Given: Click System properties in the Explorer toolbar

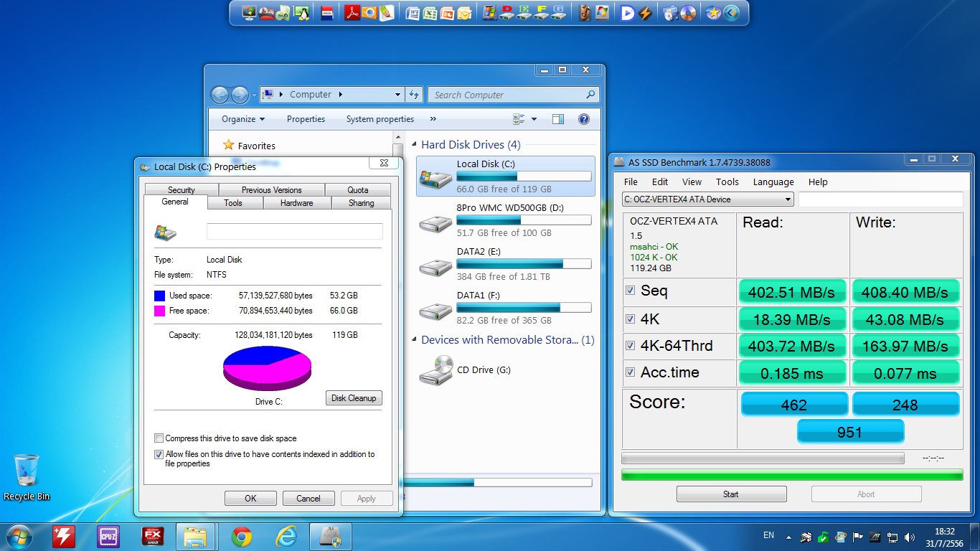Looking at the screenshot, I should pyautogui.click(x=380, y=119).
